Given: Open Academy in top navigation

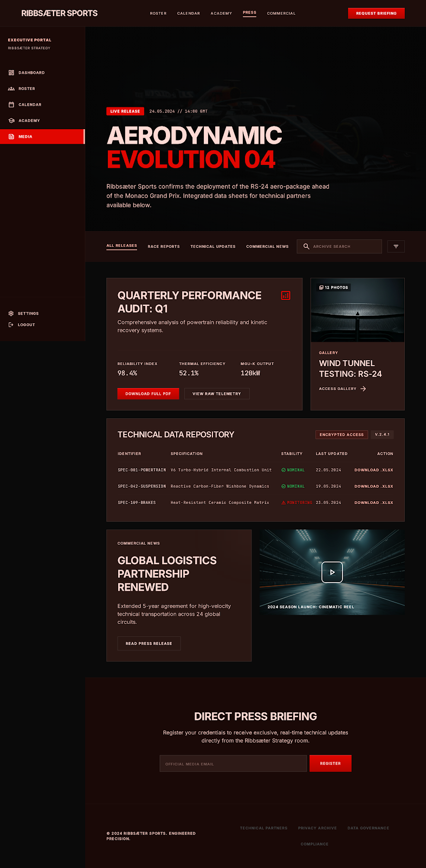Looking at the screenshot, I should [221, 13].
